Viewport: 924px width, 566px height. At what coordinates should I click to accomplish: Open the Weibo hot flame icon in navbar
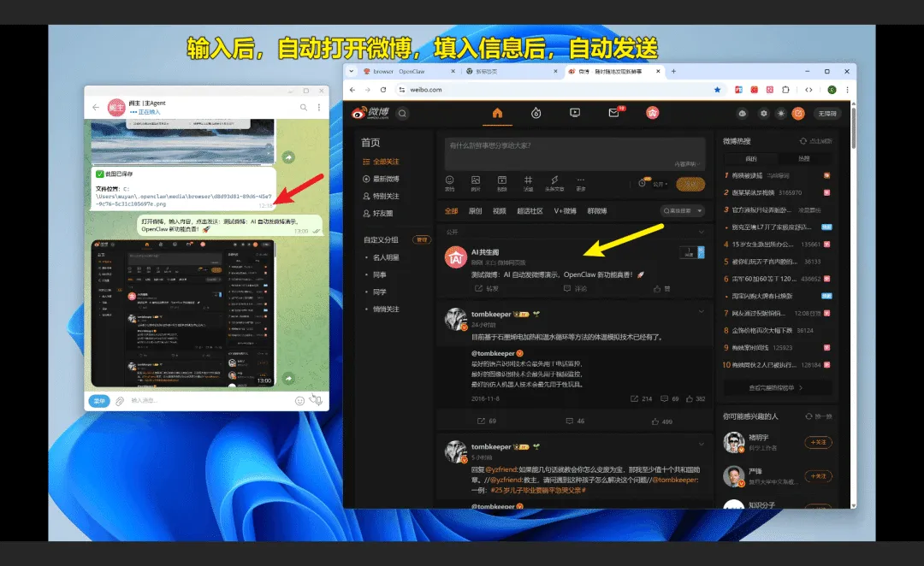click(x=536, y=113)
